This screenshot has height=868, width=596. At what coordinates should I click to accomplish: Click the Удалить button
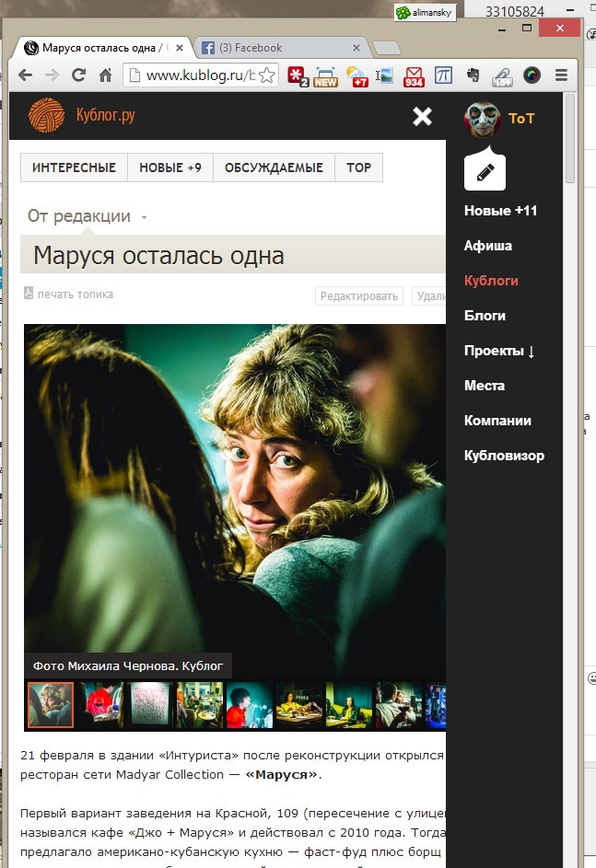(x=429, y=296)
